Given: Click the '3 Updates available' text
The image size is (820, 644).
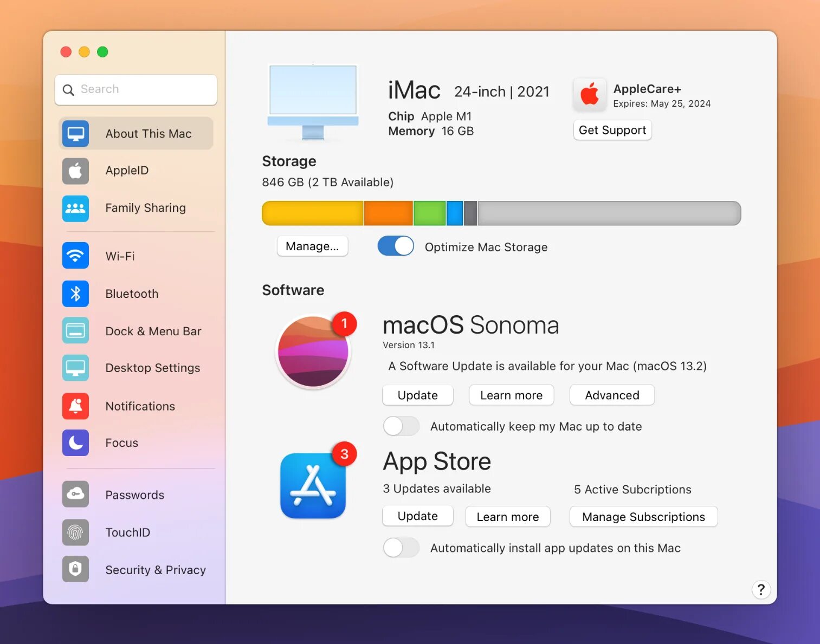Looking at the screenshot, I should 437,489.
